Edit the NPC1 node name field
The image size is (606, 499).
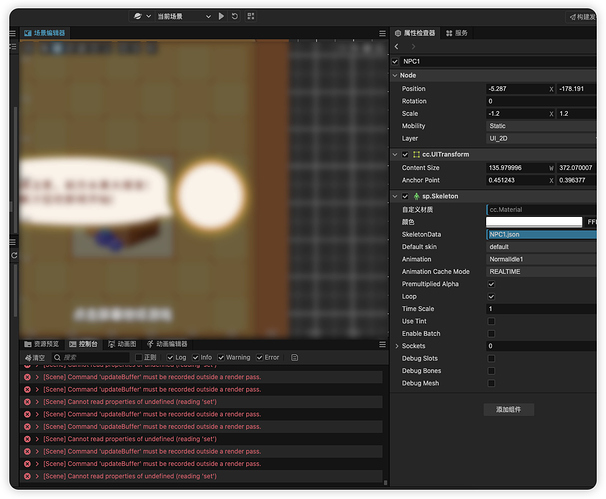(x=498, y=61)
